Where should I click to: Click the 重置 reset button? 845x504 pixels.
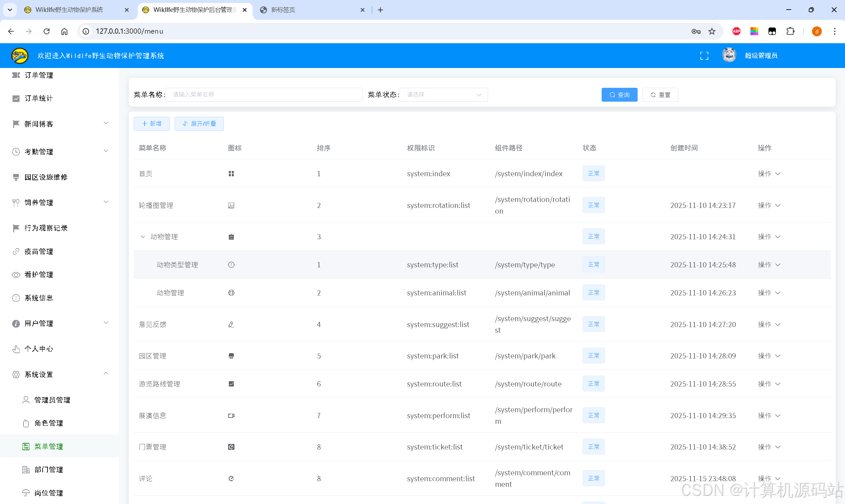[660, 95]
